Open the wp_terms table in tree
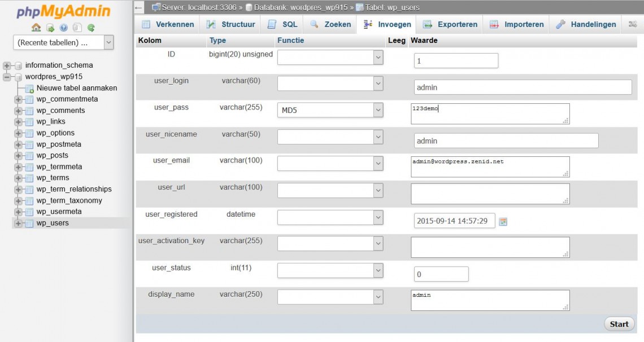The image size is (644, 342). (x=53, y=178)
